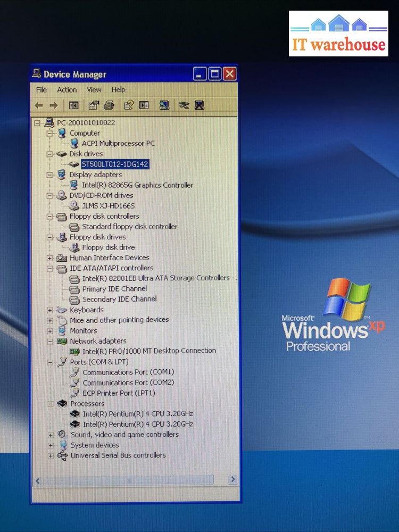Click the Help icon with question mark
The width and height of the screenshot is (399, 532).
[x=129, y=105]
